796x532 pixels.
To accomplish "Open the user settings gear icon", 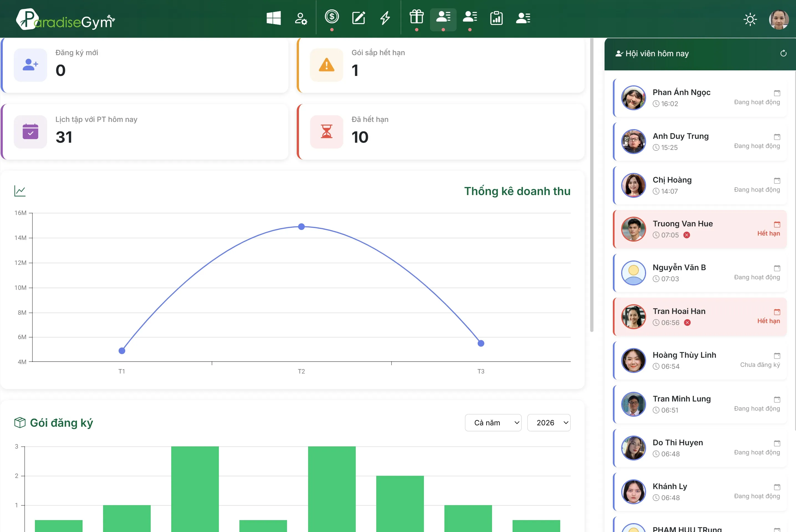I will click(x=301, y=18).
